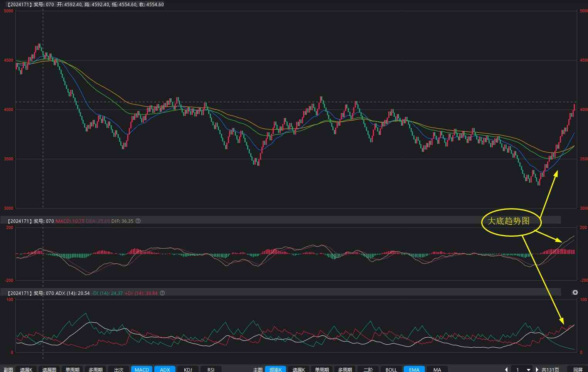
Task: Toggle the ADX sub-chart indicator
Action: pos(165,369)
